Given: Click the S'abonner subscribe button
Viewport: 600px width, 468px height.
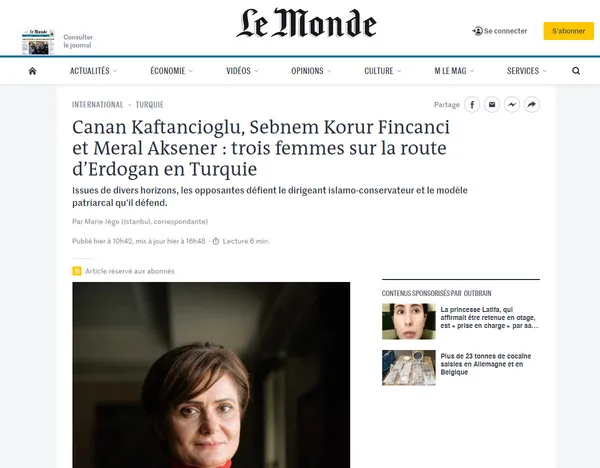Looking at the screenshot, I should click(568, 31).
